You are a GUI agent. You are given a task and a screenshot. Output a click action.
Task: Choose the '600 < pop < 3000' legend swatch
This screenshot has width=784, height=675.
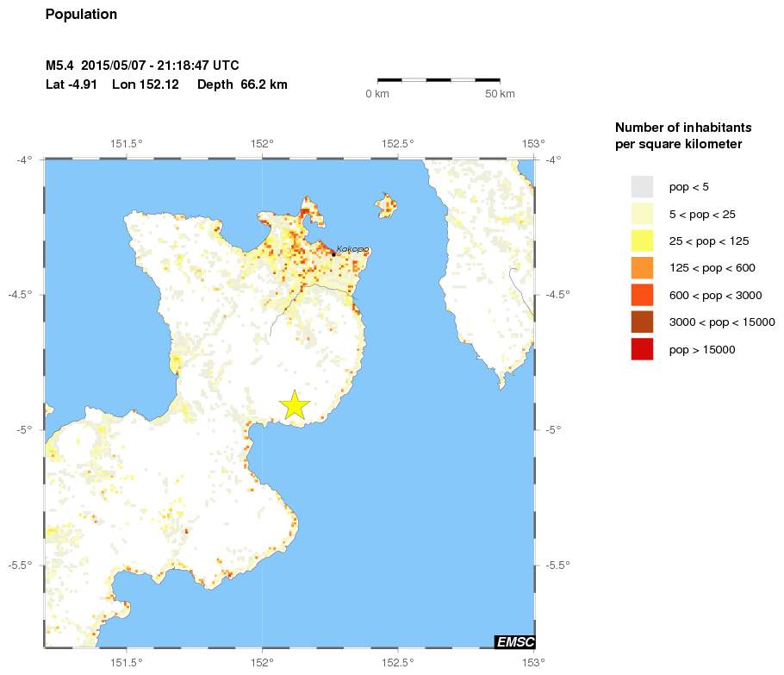(x=642, y=295)
